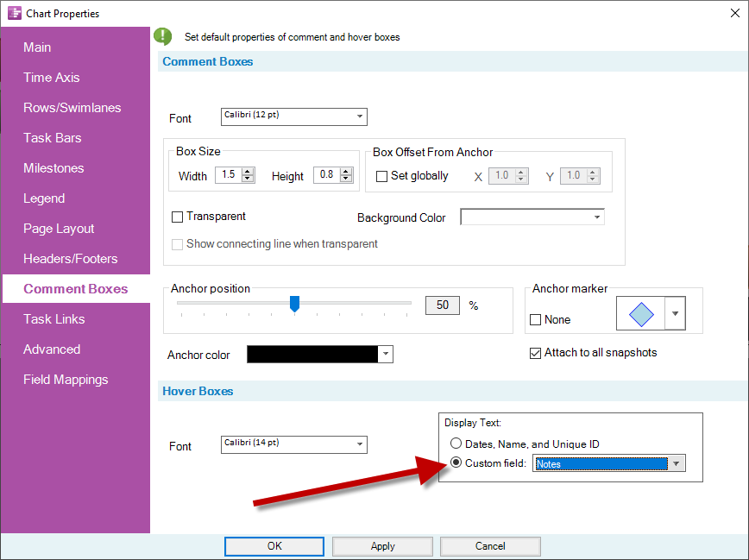The image size is (749, 560).
Task: Close the Chart Properties dialog
Action: [735, 13]
